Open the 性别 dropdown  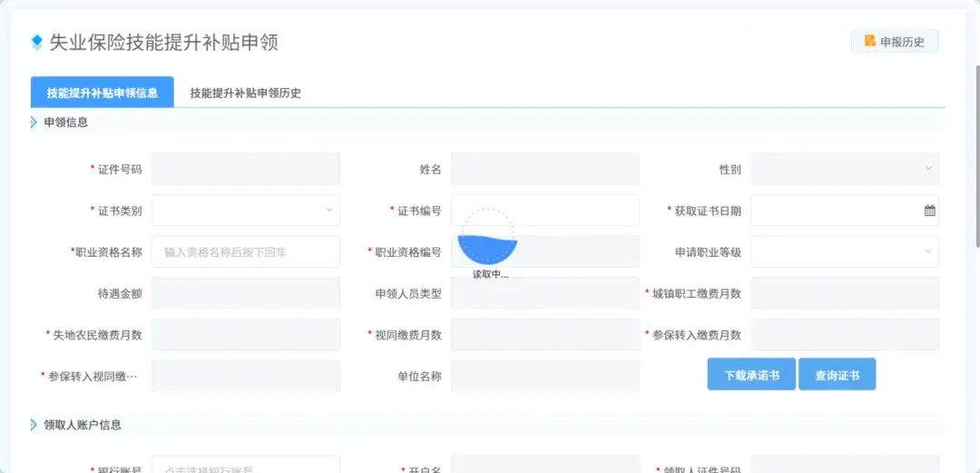click(845, 169)
